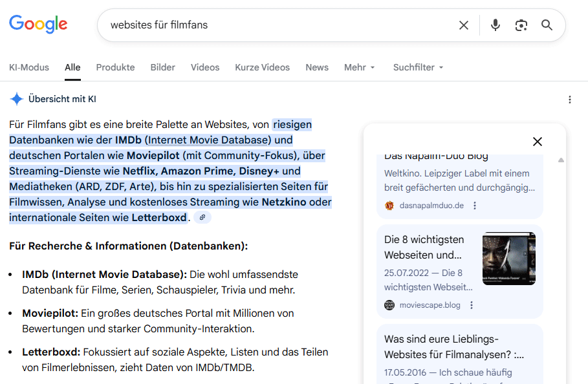This screenshot has height=384, width=588.
Task: Click the KI sparkle icon beside Übersicht mit KI
Action: tap(16, 99)
